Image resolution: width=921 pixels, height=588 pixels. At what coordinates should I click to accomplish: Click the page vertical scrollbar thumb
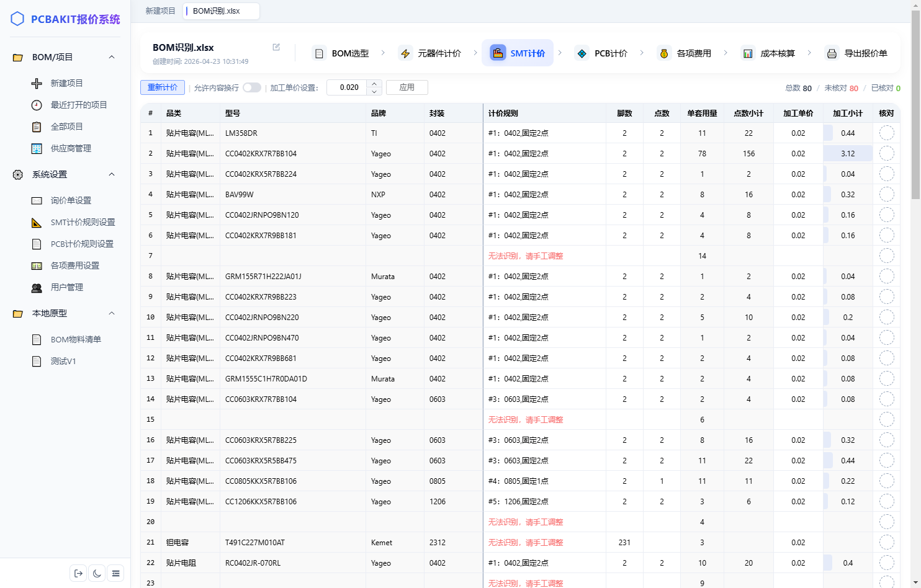[915, 104]
